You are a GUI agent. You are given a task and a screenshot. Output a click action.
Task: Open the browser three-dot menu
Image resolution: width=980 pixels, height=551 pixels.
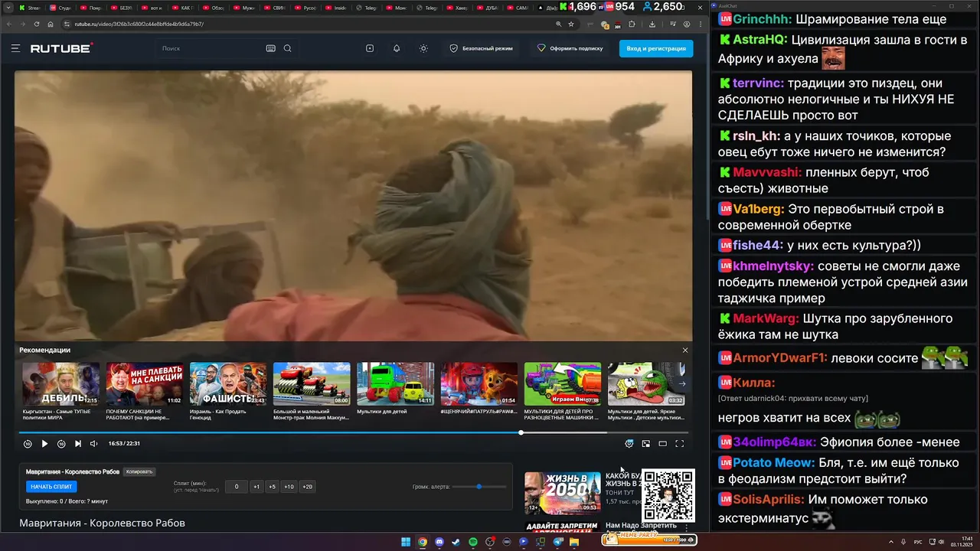pos(701,24)
